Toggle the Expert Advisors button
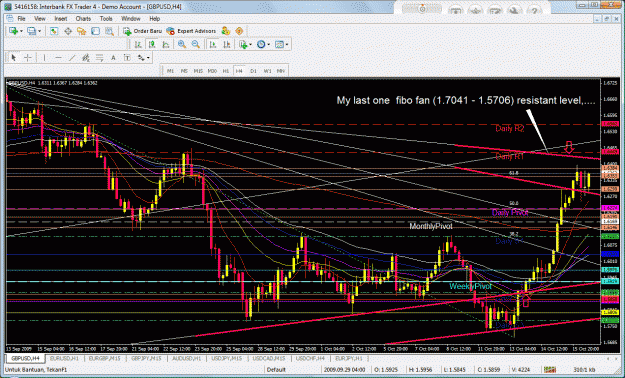This screenshot has height=378, width=625. pos(191,31)
